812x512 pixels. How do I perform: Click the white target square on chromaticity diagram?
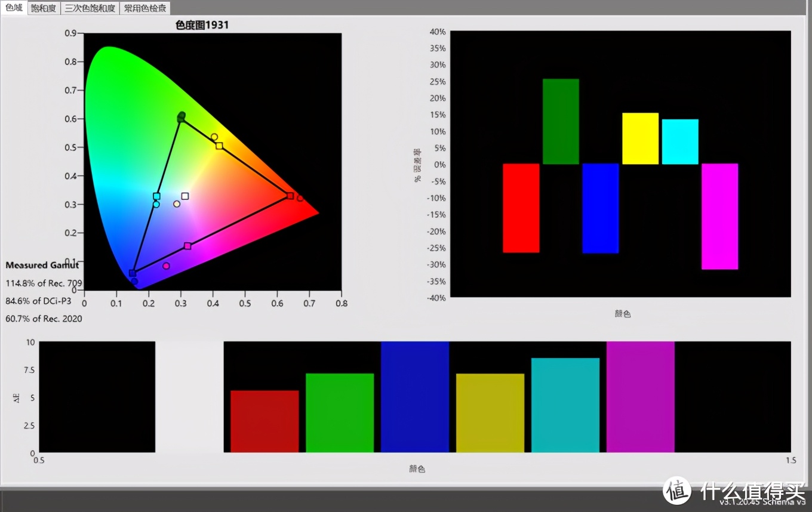coord(185,196)
